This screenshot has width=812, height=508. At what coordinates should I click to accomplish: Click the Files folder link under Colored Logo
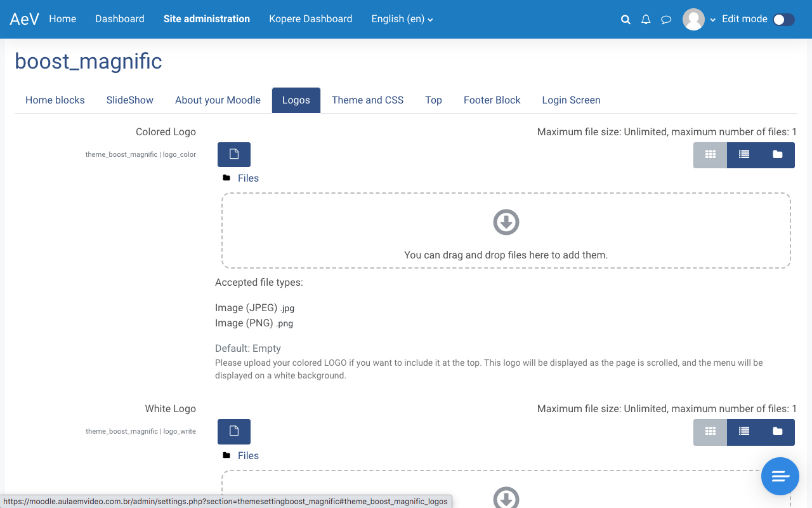coord(248,178)
